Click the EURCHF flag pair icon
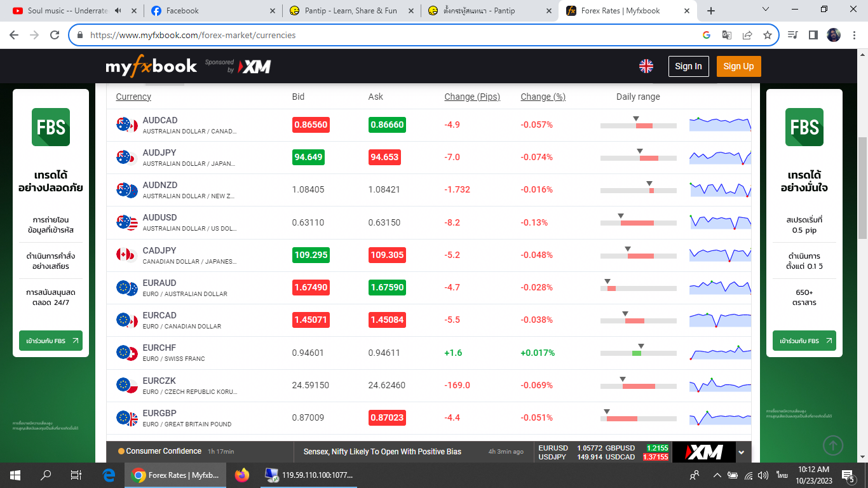This screenshot has width=868, height=488. point(127,353)
